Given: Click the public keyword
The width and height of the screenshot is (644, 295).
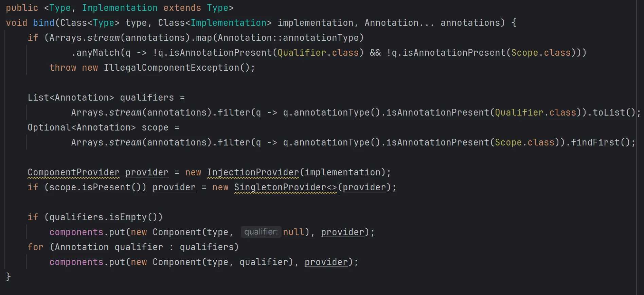Looking at the screenshot, I should 22,8.
